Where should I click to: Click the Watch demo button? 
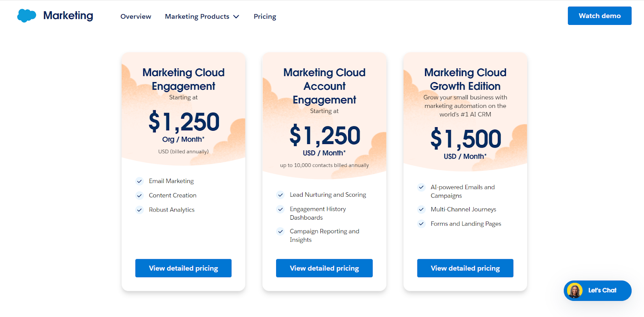[x=599, y=16]
